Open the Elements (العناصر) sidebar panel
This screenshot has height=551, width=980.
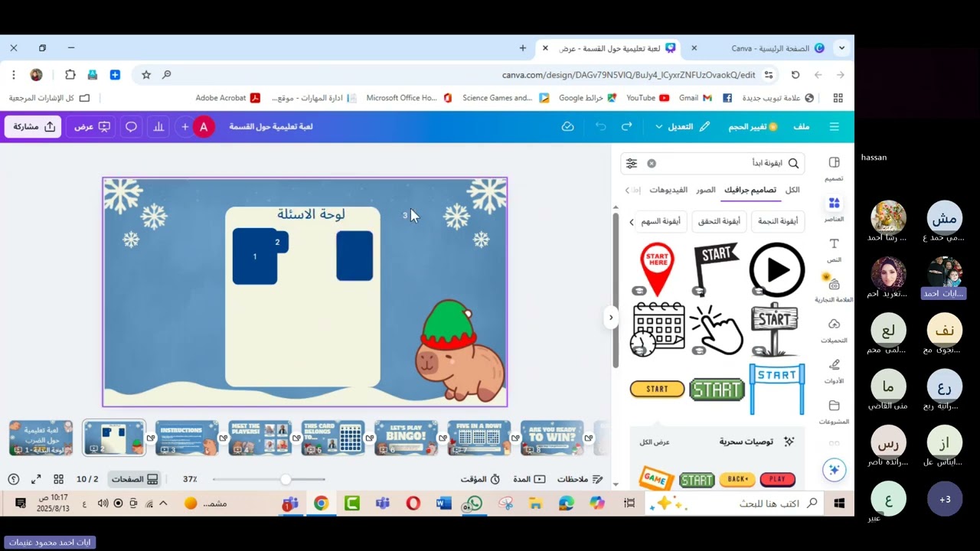834,209
